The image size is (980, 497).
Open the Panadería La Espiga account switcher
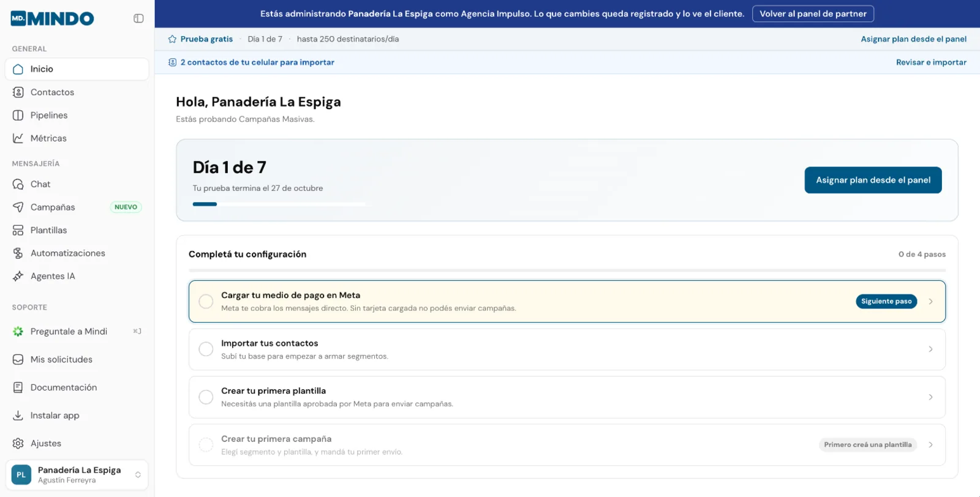(77, 475)
